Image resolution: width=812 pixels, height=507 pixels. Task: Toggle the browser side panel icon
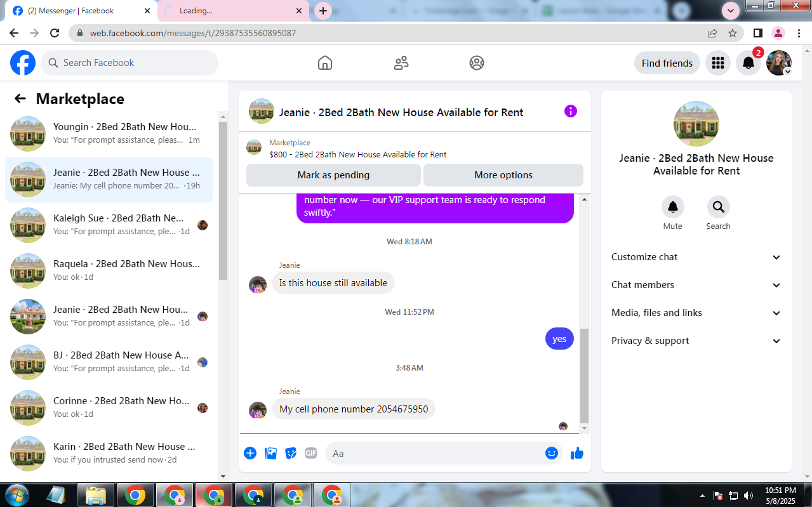pos(758,33)
